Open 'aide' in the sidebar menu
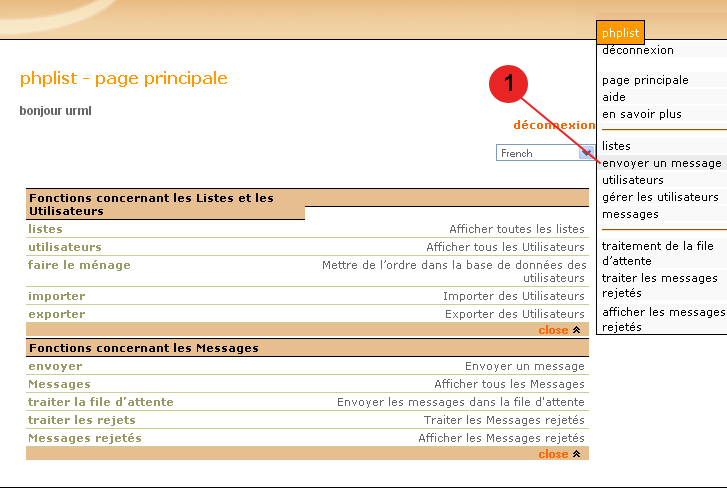 tap(614, 97)
